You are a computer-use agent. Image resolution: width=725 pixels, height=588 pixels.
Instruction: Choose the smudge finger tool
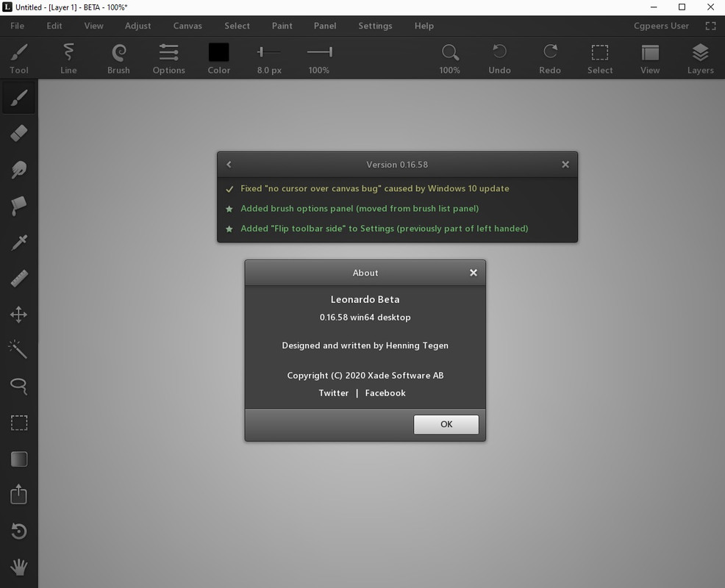pyautogui.click(x=19, y=170)
